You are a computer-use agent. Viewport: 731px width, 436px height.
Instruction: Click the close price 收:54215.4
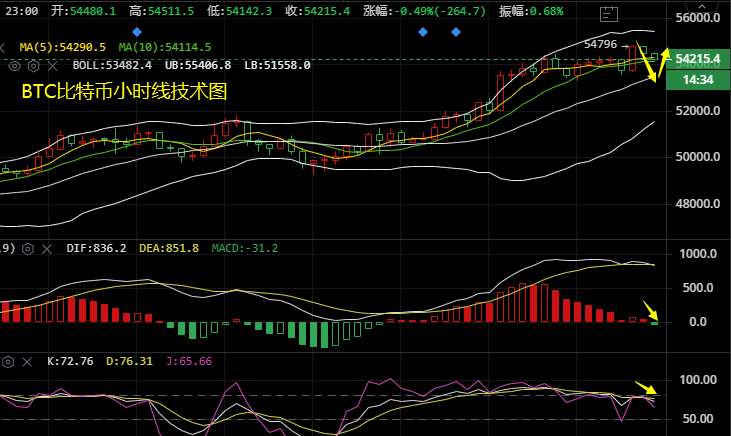(318, 11)
